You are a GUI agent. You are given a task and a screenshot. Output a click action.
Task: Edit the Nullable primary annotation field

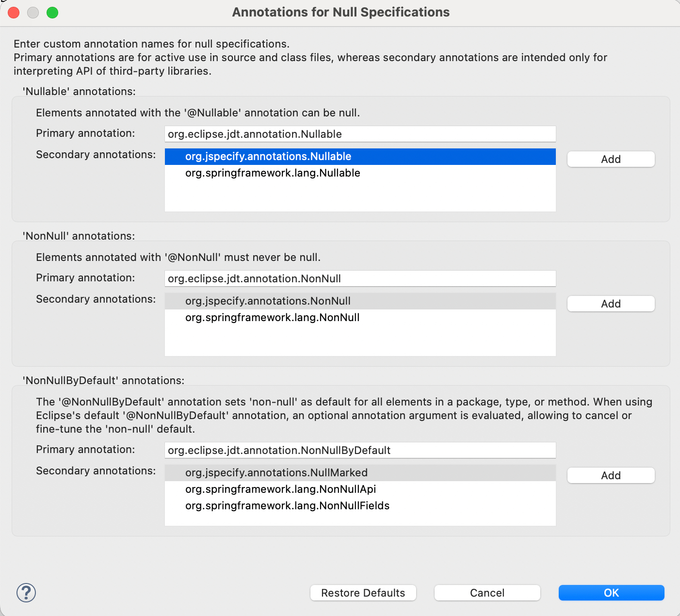(360, 134)
